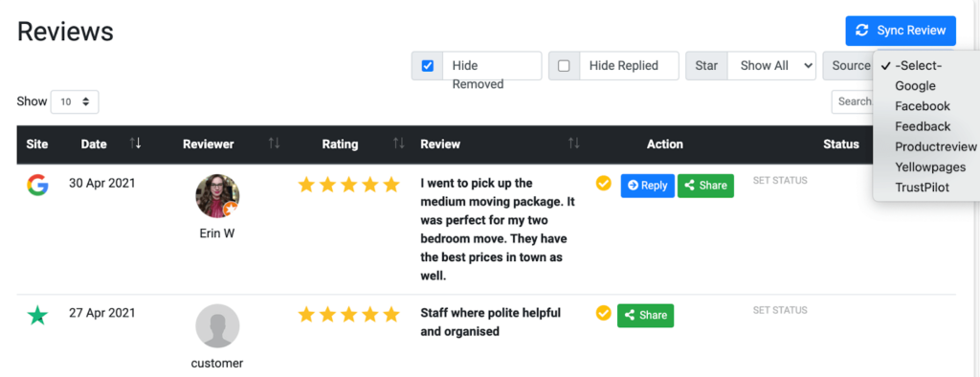The width and height of the screenshot is (980, 377).
Task: Uncheck the Hide Removed checkbox
Action: [x=428, y=66]
